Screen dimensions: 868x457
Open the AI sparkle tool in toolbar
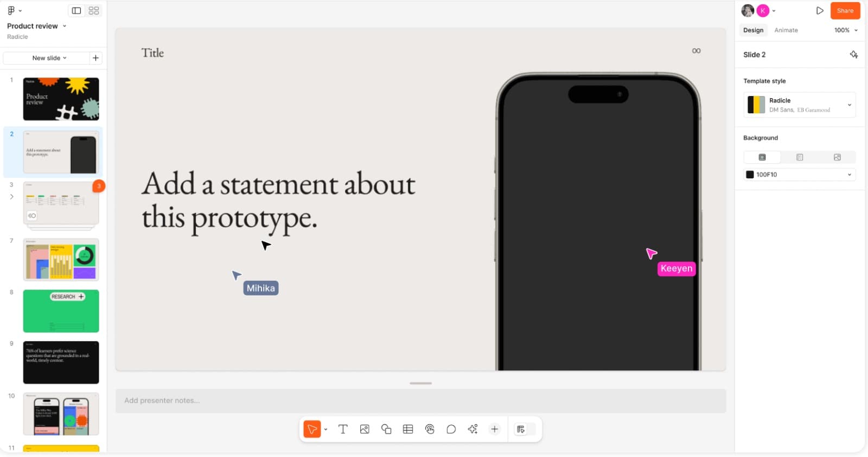[x=473, y=429]
